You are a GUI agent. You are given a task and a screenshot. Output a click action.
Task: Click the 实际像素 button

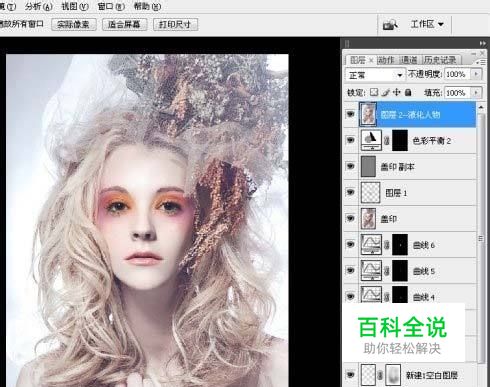74,24
